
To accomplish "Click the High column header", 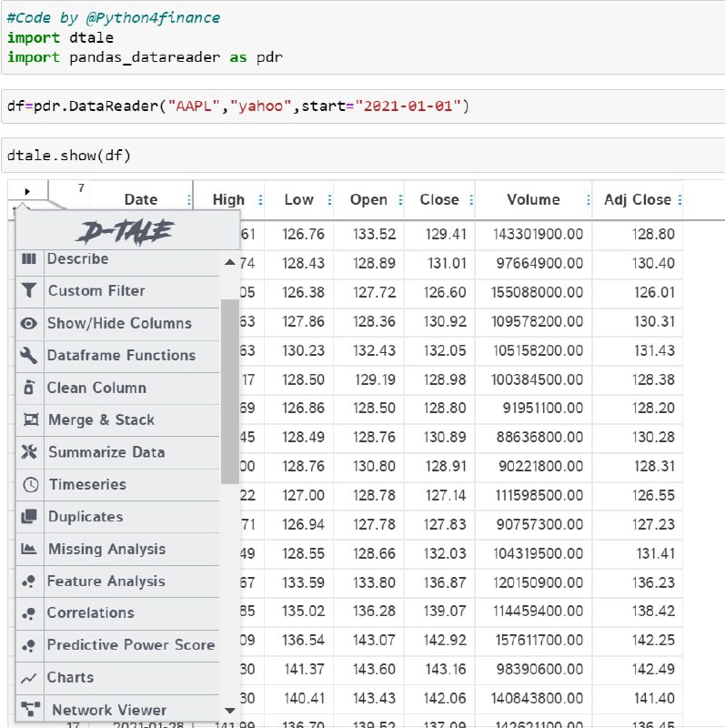I will 228,199.
